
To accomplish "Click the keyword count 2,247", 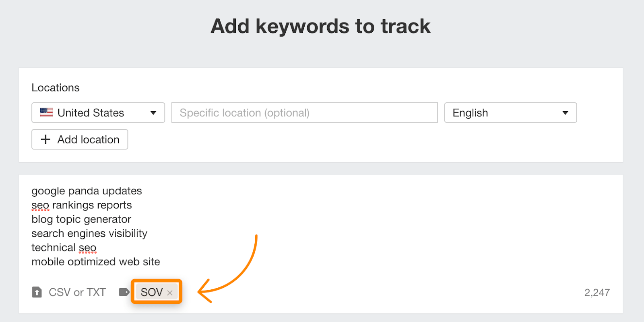I will pos(597,292).
